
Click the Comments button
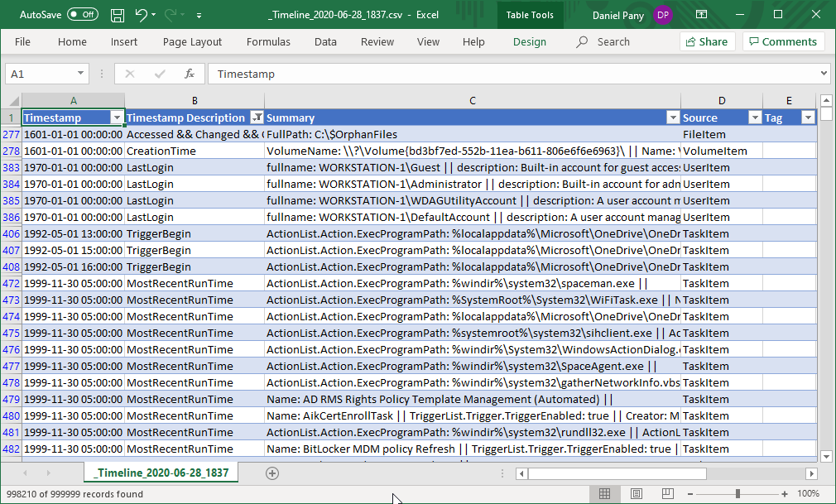783,41
